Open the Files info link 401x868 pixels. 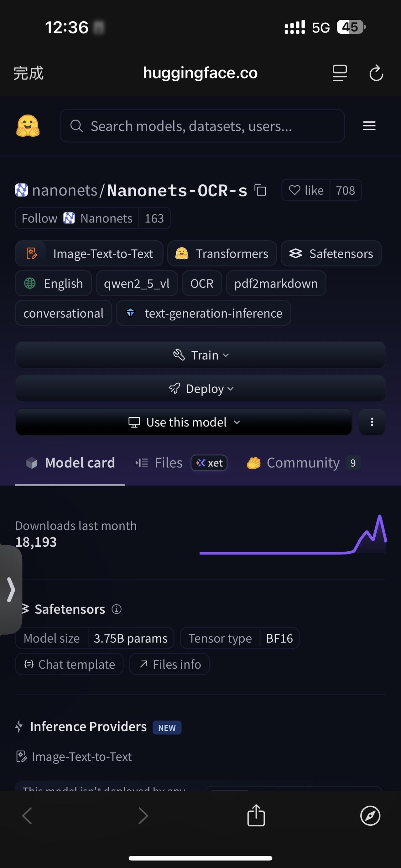[169, 665]
